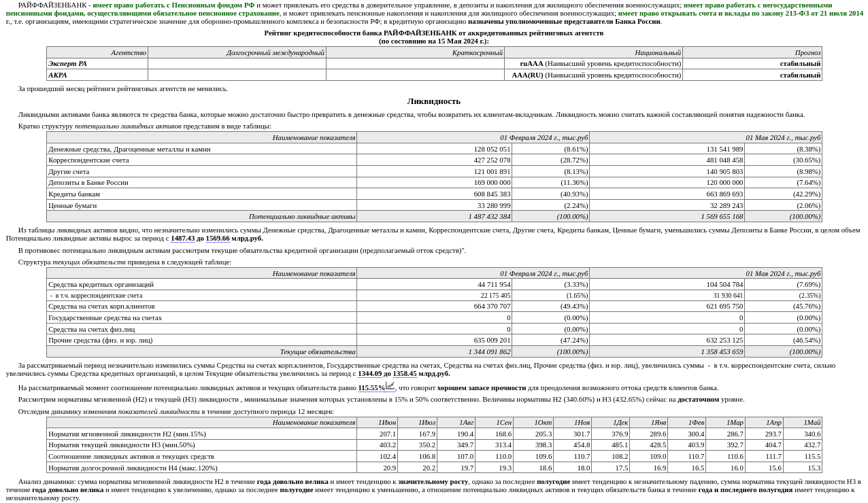The height and width of the screenshot is (503, 868).
Task: Select the '1Дек' column header
Action: tap(611, 422)
